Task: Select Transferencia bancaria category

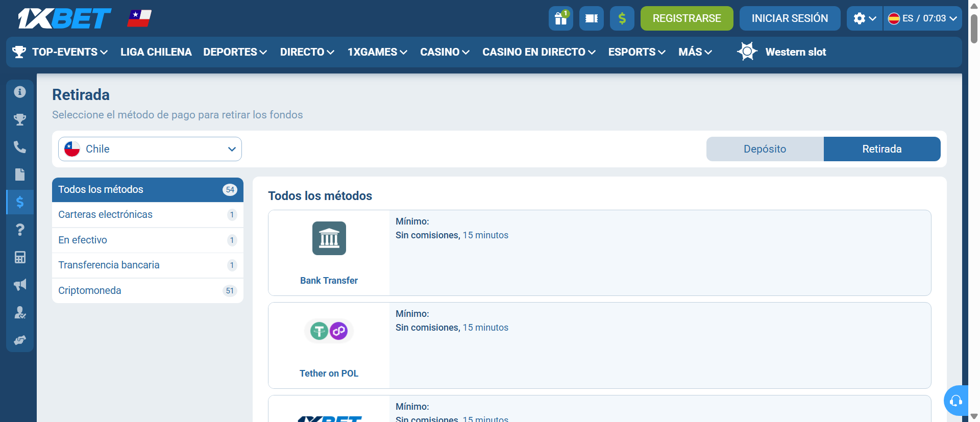Action: pos(148,265)
